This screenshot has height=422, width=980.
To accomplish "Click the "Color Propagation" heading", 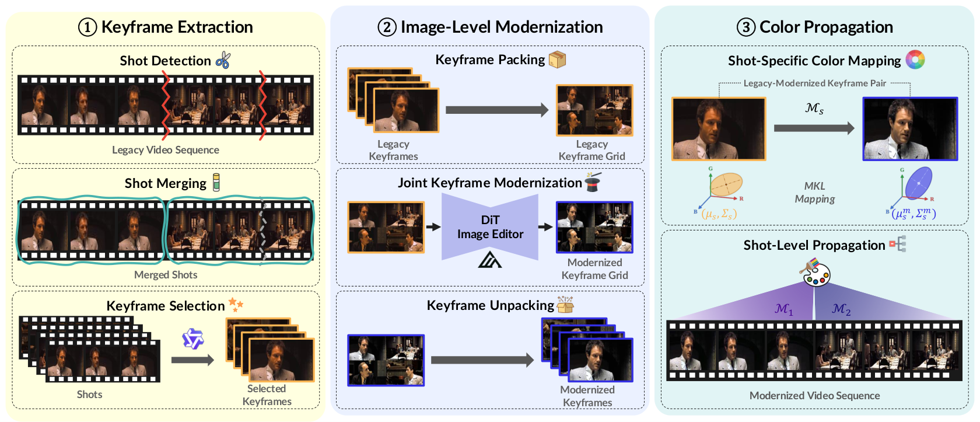I will [826, 27].
